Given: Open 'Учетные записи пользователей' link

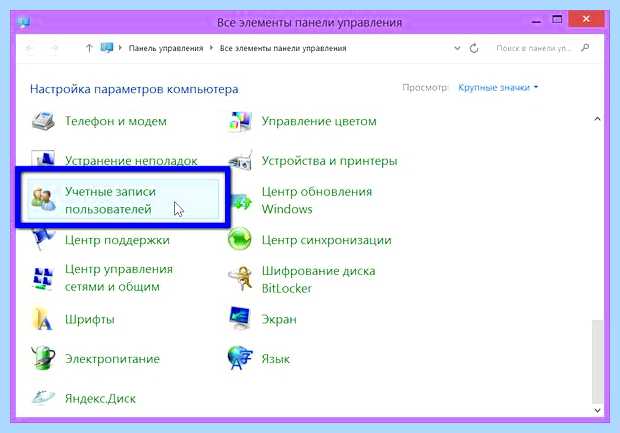Looking at the screenshot, I should coord(110,200).
